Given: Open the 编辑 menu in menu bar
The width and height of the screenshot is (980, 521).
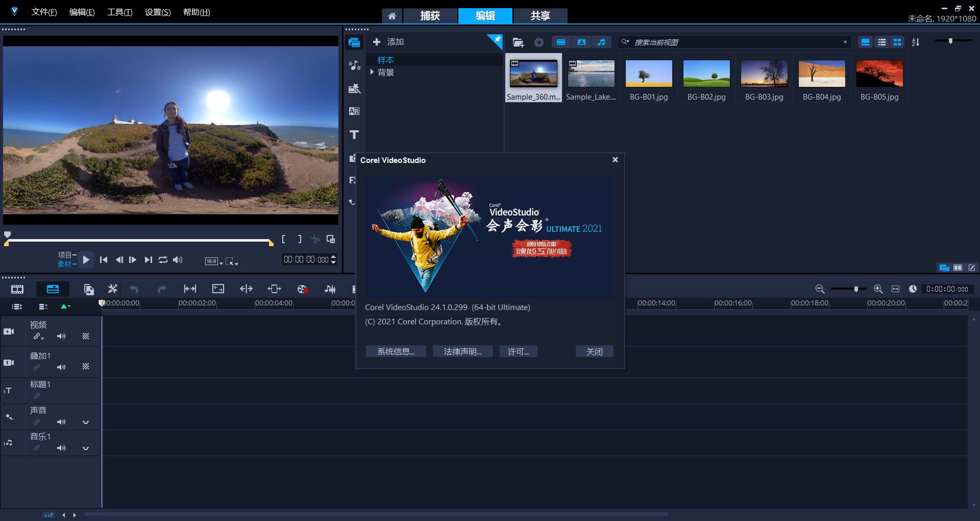Looking at the screenshot, I should coord(82,12).
